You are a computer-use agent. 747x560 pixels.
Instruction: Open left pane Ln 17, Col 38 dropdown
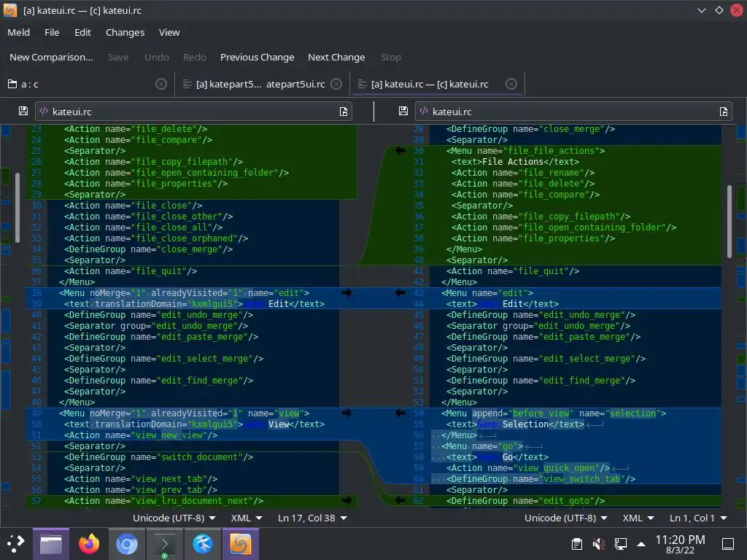(312, 518)
